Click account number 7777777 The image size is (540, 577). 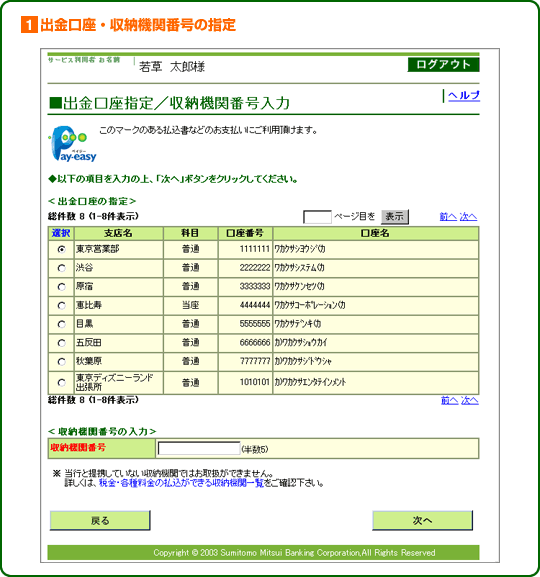255,361
